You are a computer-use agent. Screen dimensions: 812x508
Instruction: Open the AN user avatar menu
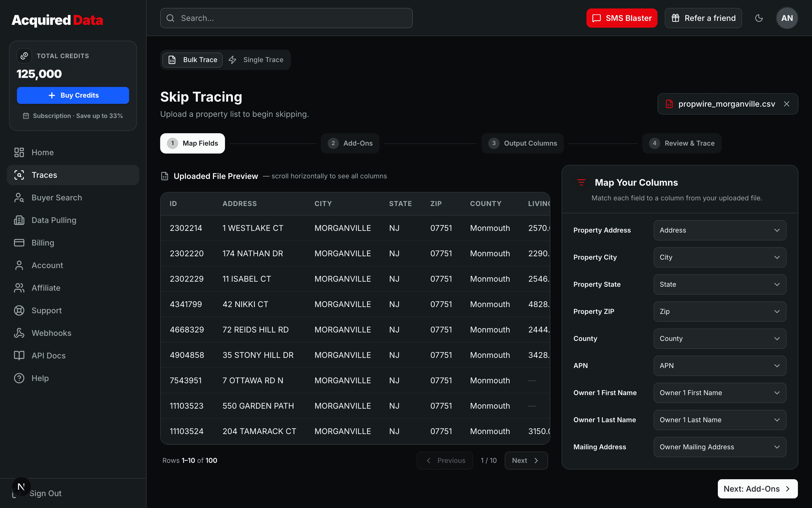787,18
